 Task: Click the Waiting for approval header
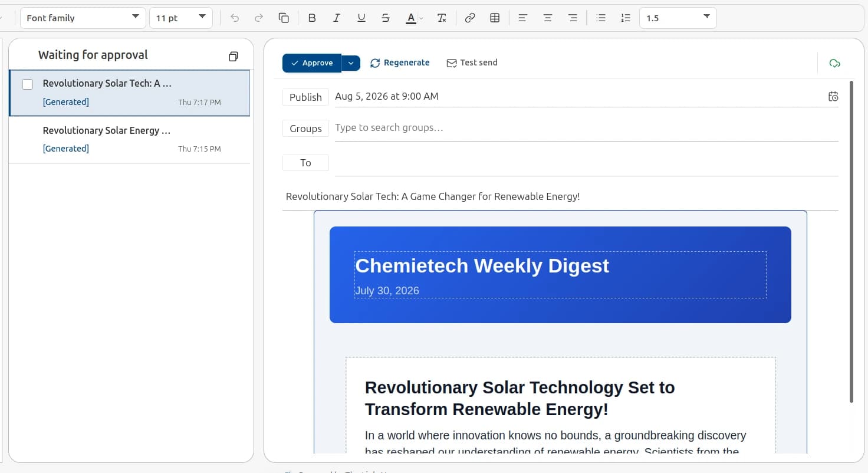click(93, 55)
